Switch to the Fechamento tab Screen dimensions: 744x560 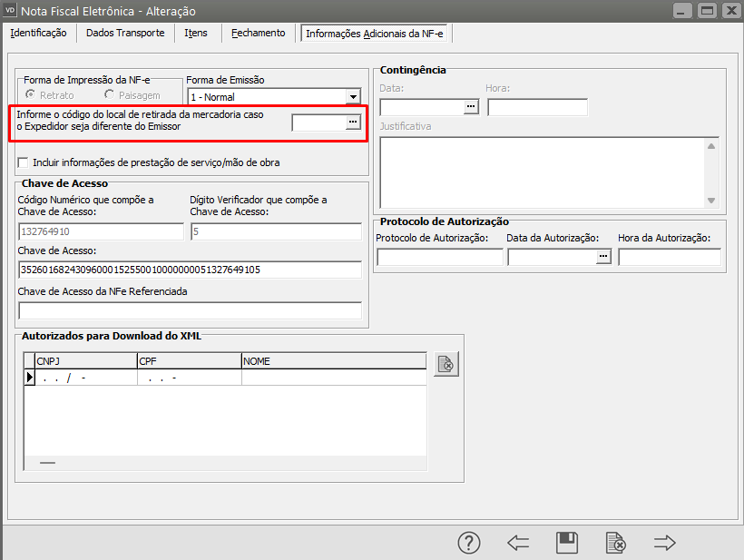(x=258, y=33)
